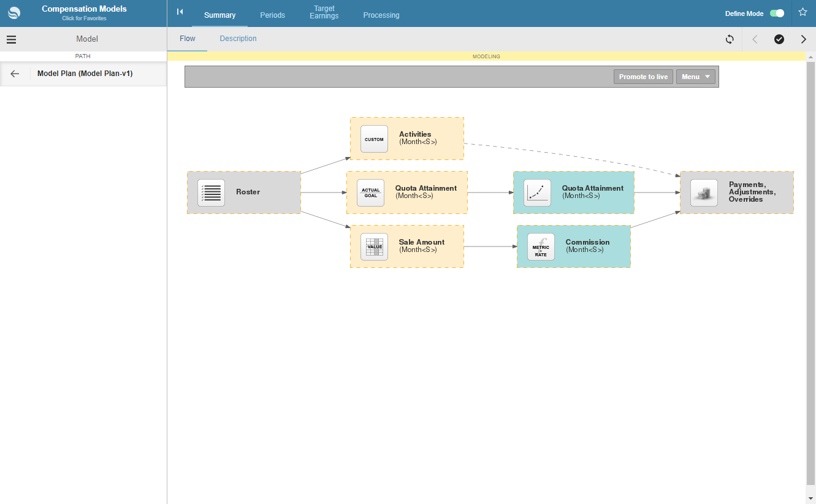Toggle the Define Mode switch
Viewport: 816px width, 504px height.
777,13
